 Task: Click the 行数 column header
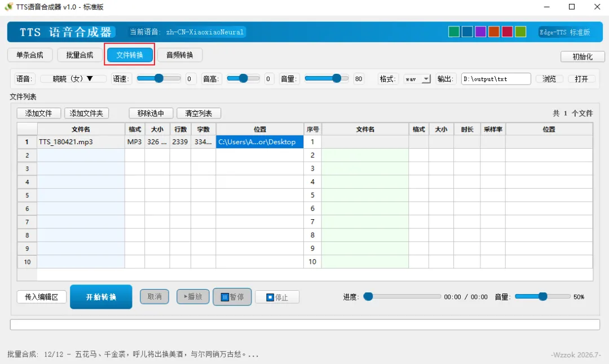(x=180, y=129)
